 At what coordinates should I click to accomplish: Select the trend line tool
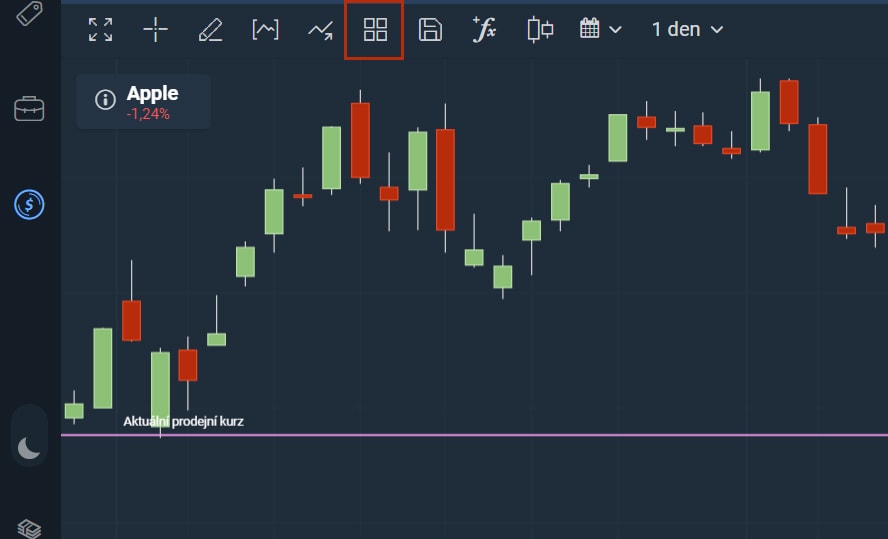[320, 30]
